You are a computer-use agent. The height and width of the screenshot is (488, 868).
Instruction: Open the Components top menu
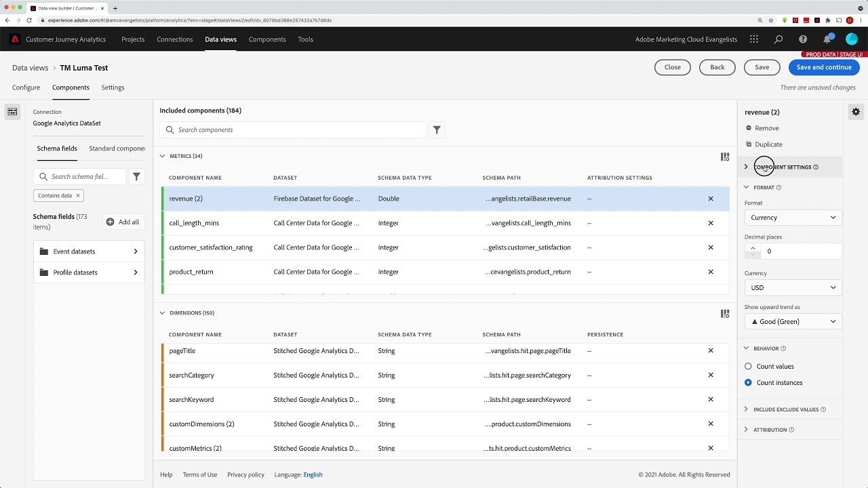(267, 39)
